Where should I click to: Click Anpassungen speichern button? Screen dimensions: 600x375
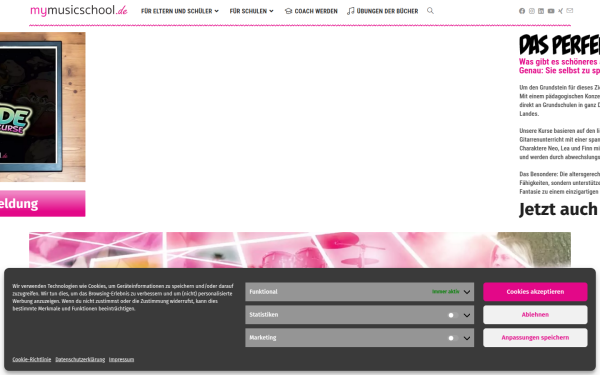[x=535, y=338]
